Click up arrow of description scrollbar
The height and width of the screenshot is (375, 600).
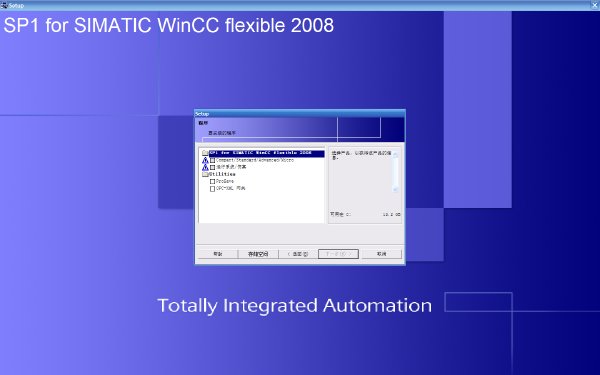point(396,155)
